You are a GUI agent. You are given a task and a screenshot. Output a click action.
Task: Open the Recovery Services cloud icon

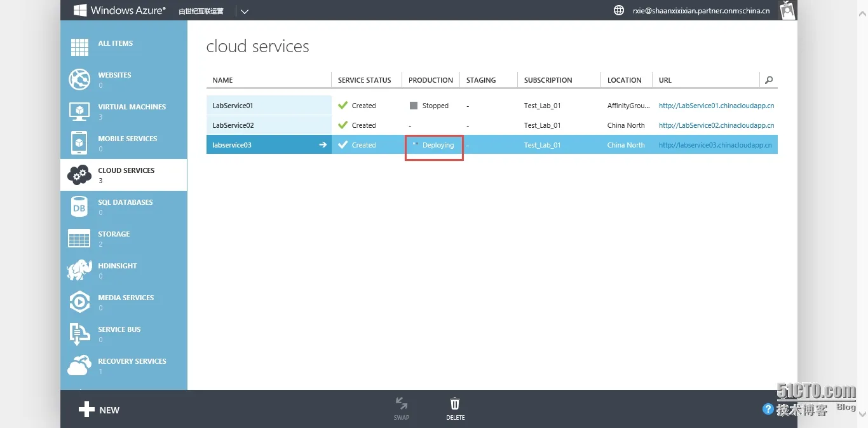pos(79,365)
